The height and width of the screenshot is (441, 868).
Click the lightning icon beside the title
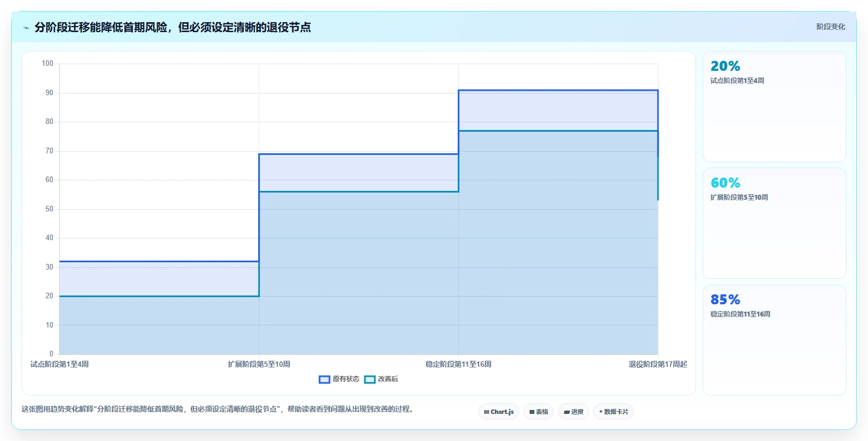(26, 28)
